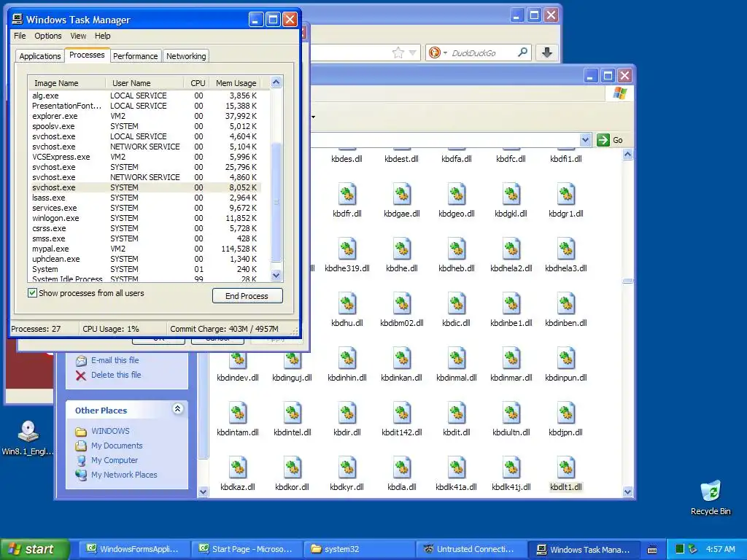Open My Computer in Other Places

click(115, 460)
